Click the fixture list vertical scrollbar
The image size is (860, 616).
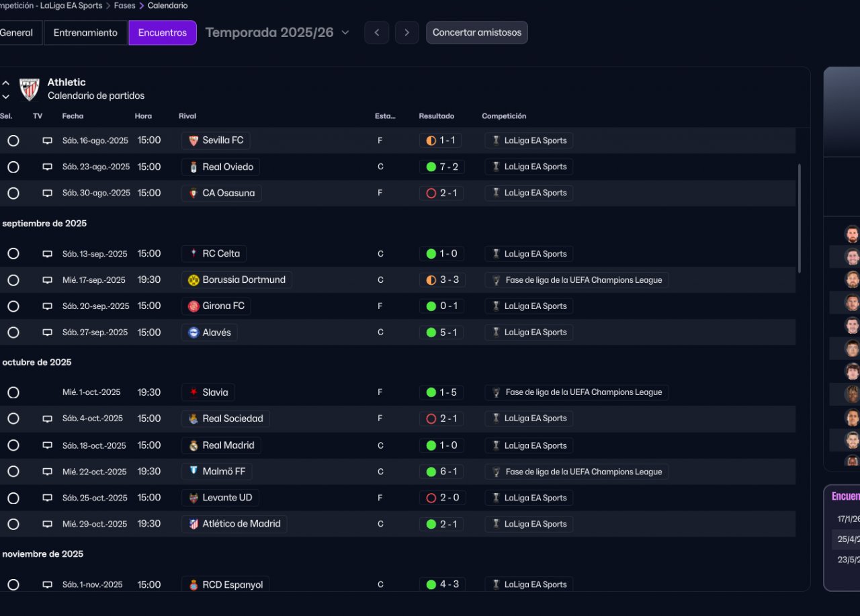tap(799, 218)
